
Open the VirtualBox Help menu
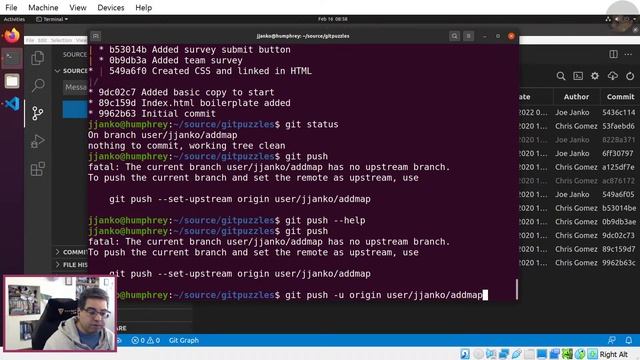tap(144, 7)
